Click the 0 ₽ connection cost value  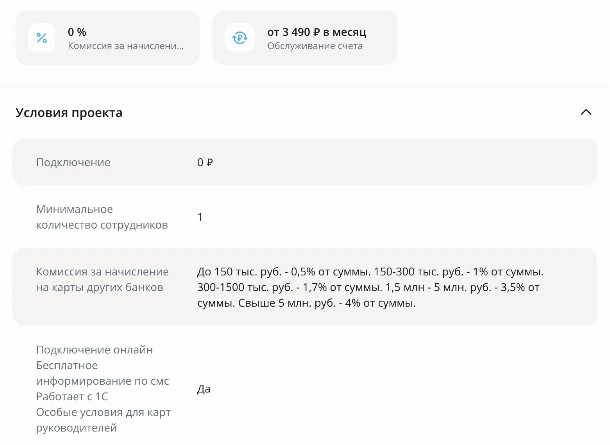coord(205,162)
